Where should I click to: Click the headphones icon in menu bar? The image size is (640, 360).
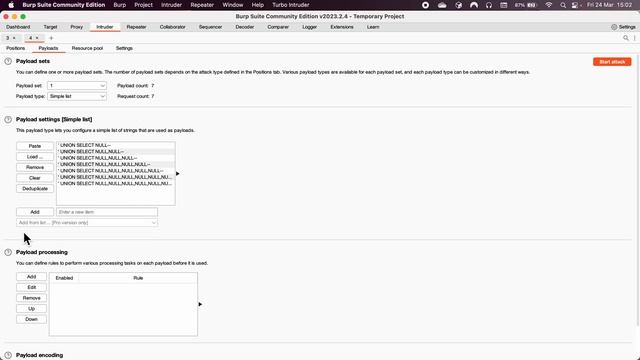pos(489,5)
